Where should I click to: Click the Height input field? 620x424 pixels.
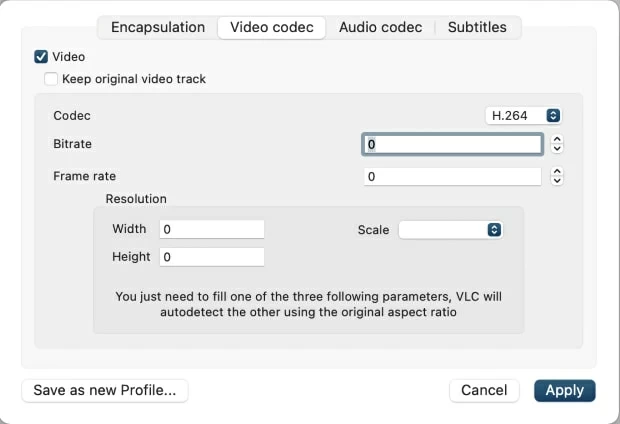pos(211,257)
